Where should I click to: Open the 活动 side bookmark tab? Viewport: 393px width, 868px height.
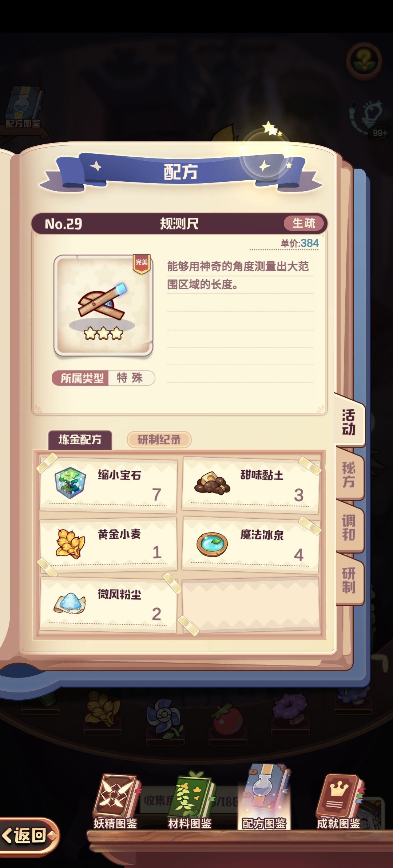pos(349,422)
